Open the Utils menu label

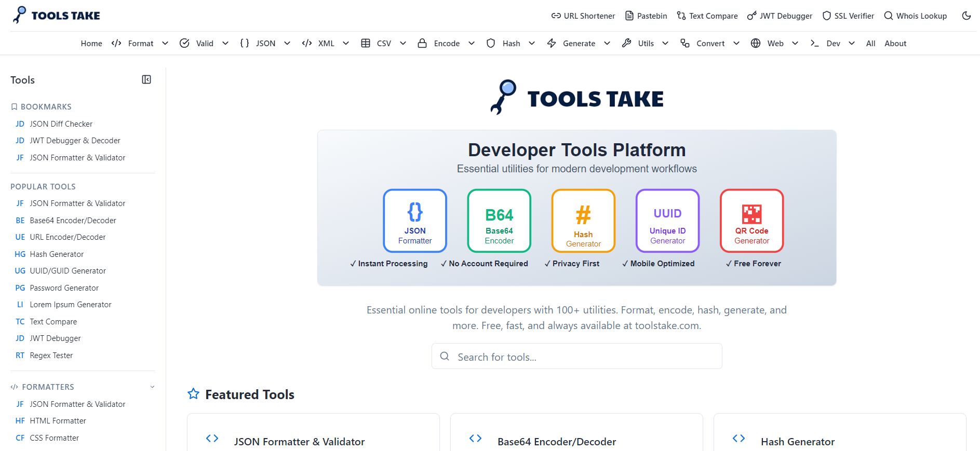pyautogui.click(x=646, y=44)
